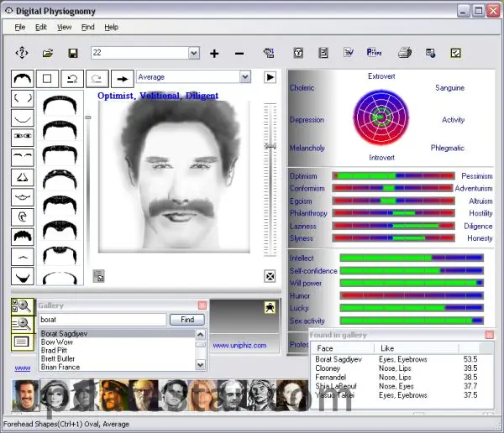The height and width of the screenshot is (433, 504).
Task: Select the Eyes facial feature tool
Action: [x=23, y=137]
